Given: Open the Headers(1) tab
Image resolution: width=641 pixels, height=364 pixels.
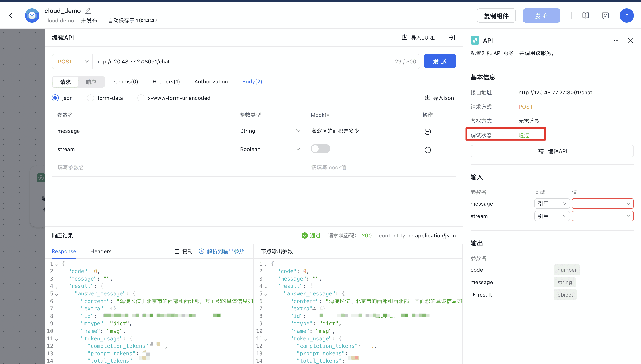Looking at the screenshot, I should tap(166, 81).
